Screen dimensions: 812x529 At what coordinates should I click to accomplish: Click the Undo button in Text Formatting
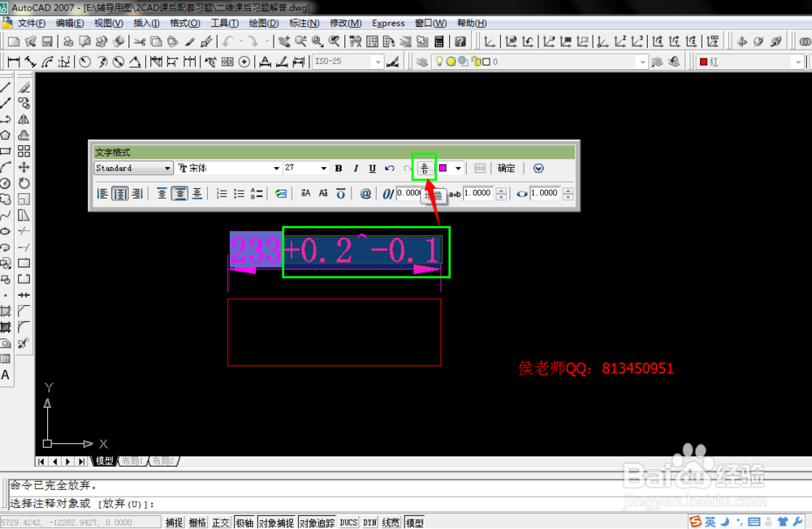click(390, 168)
